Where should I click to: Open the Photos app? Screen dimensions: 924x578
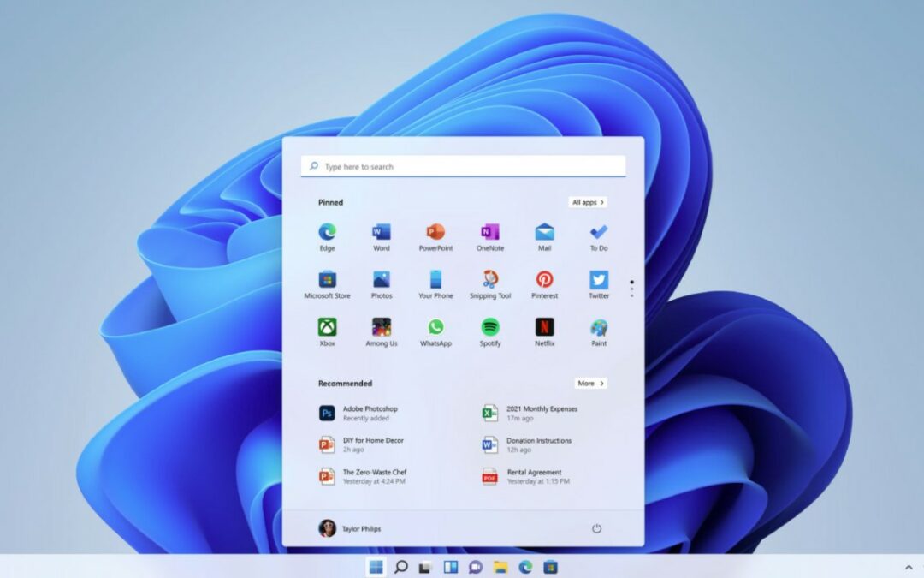382,280
